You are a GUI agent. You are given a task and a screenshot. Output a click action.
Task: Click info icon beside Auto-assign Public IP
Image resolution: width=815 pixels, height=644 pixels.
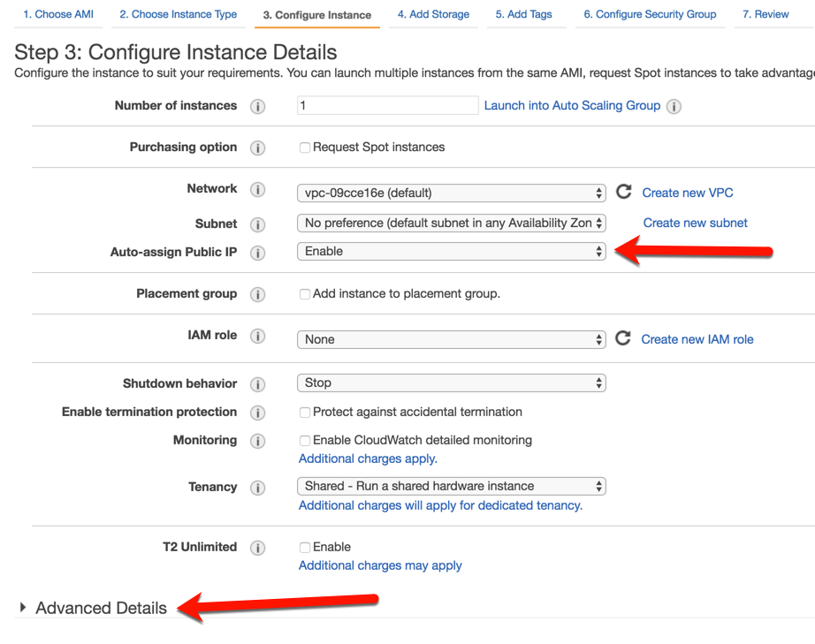click(x=257, y=253)
